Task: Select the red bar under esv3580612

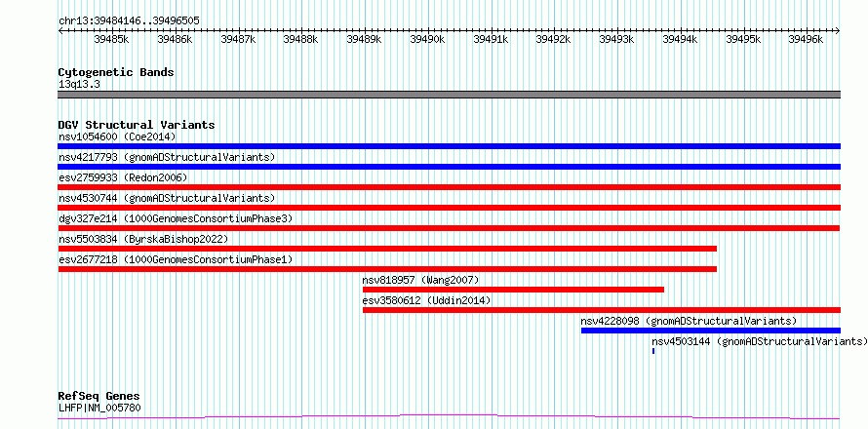Action: pyautogui.click(x=602, y=310)
